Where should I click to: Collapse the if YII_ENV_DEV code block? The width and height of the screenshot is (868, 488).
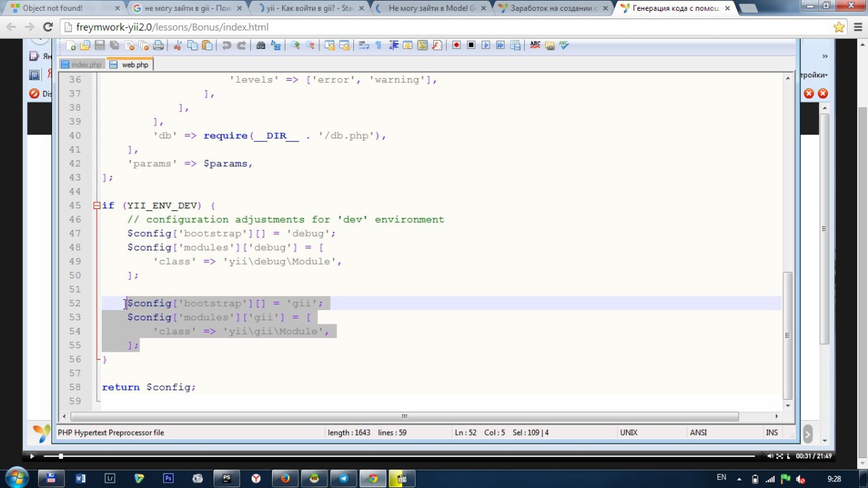click(98, 206)
